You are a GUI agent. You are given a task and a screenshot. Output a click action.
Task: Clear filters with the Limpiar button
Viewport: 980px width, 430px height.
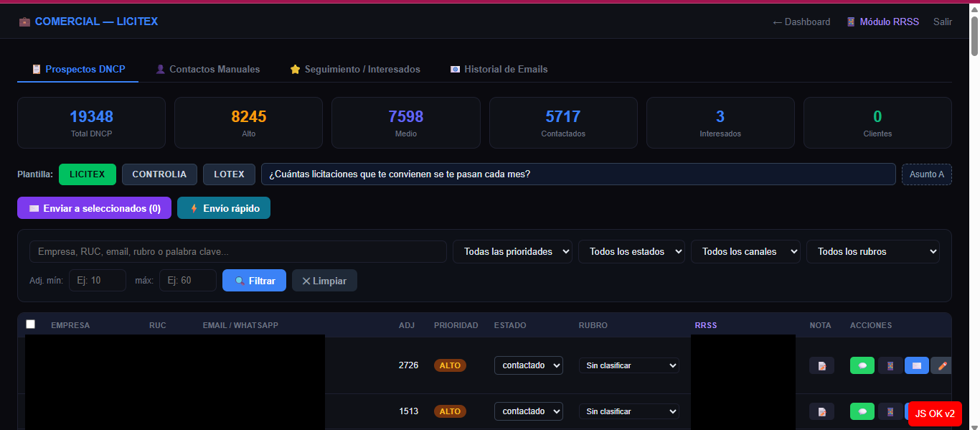pyautogui.click(x=324, y=281)
